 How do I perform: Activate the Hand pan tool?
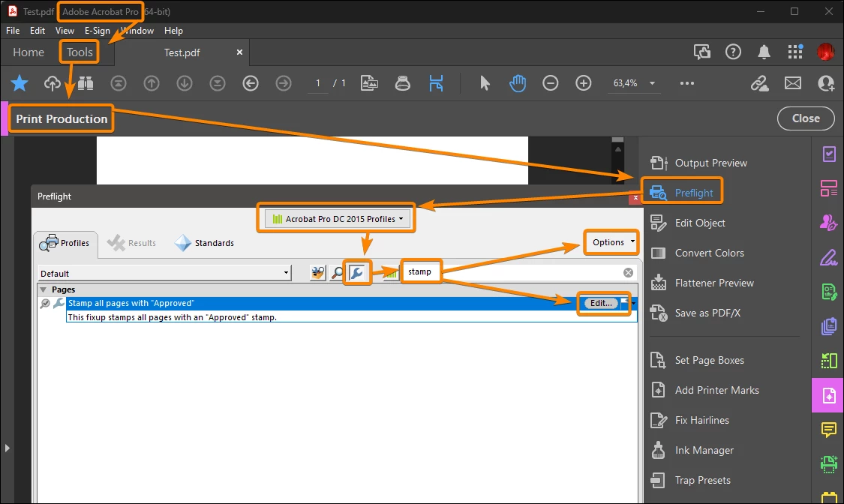(x=517, y=83)
